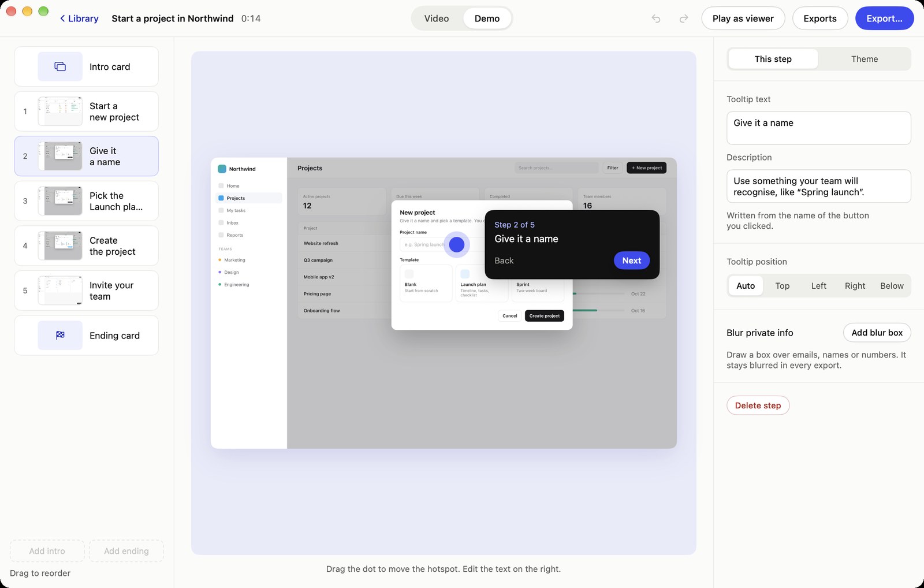Click Next in the tooltip

(x=631, y=260)
